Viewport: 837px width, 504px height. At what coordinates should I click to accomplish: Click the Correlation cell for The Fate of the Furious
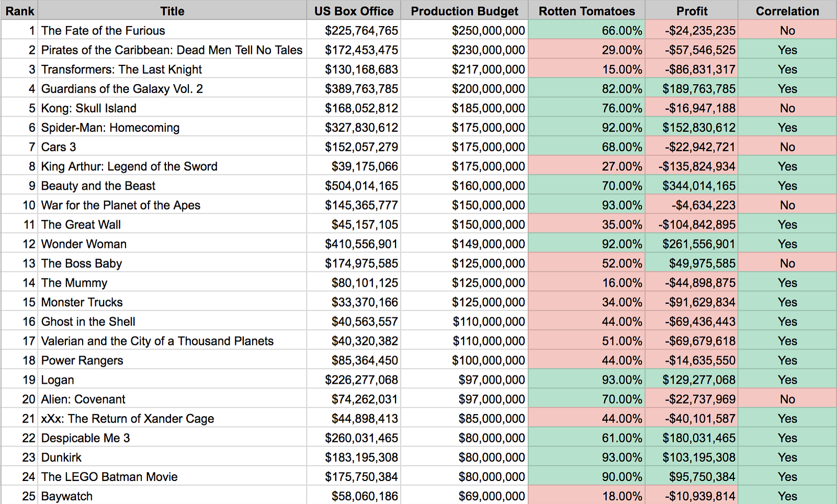click(x=787, y=30)
